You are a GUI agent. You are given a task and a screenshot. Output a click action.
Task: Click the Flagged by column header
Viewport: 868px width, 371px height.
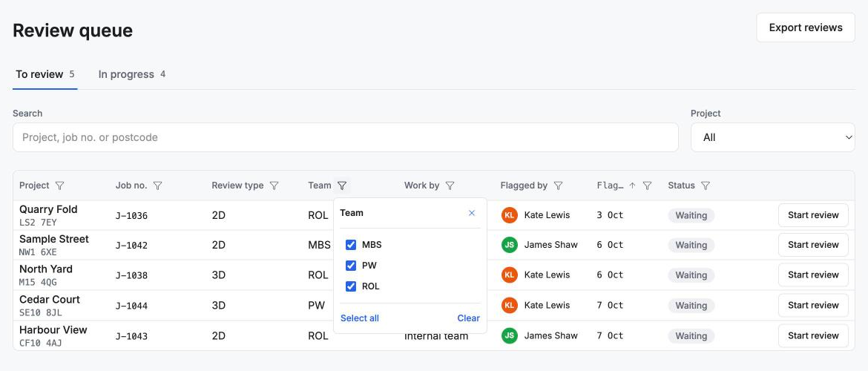point(524,185)
